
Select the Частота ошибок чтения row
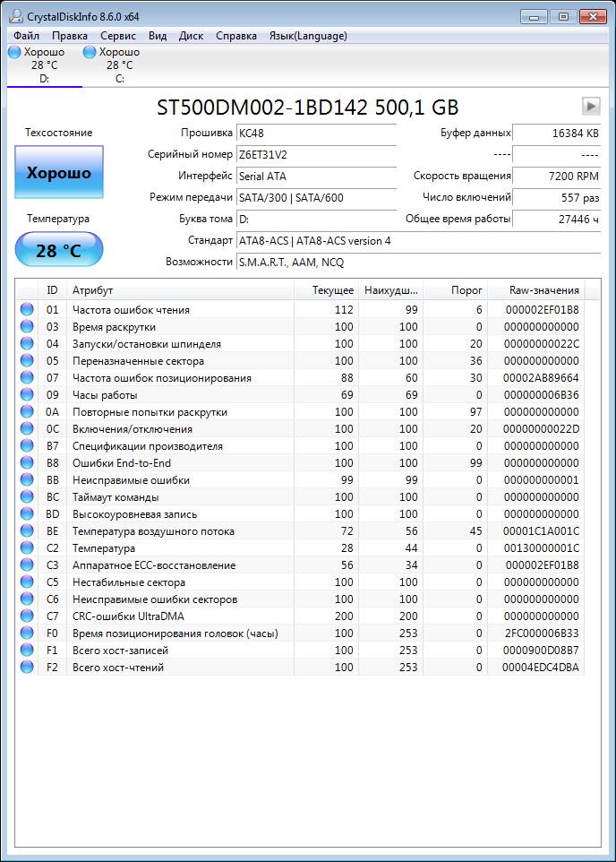pos(299,309)
